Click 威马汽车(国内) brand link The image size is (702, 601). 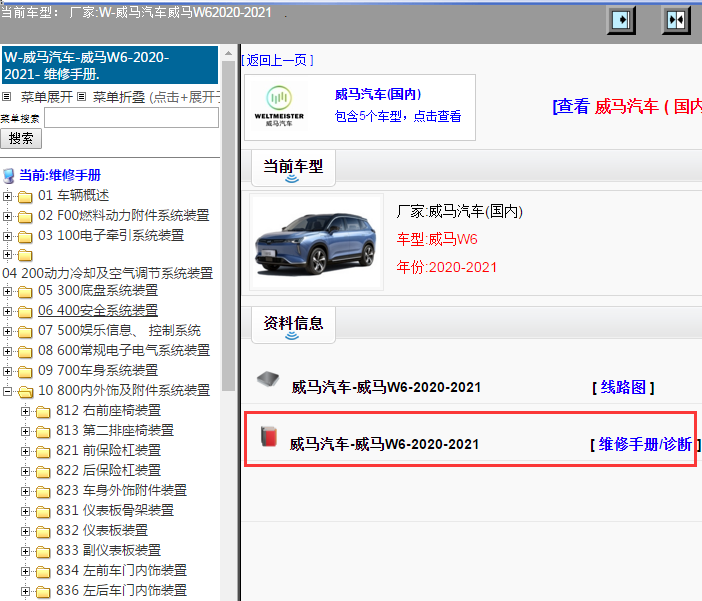(378, 94)
